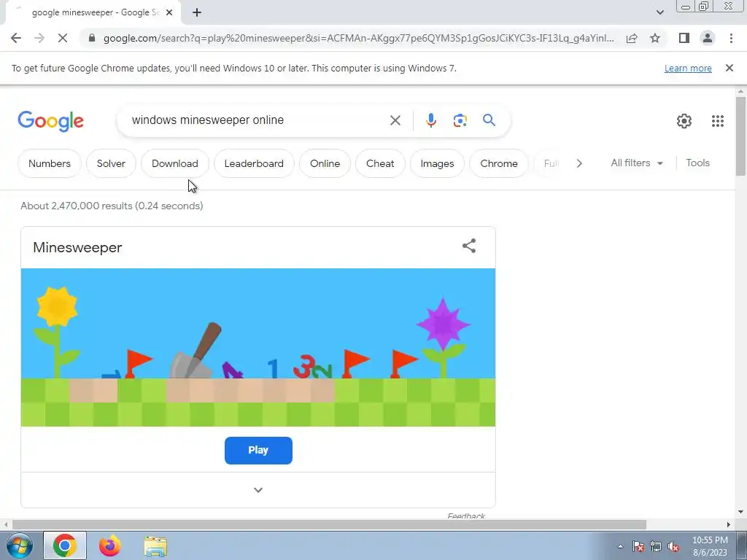Share this page from address bar
Screen dimensions: 747x560
(632, 38)
